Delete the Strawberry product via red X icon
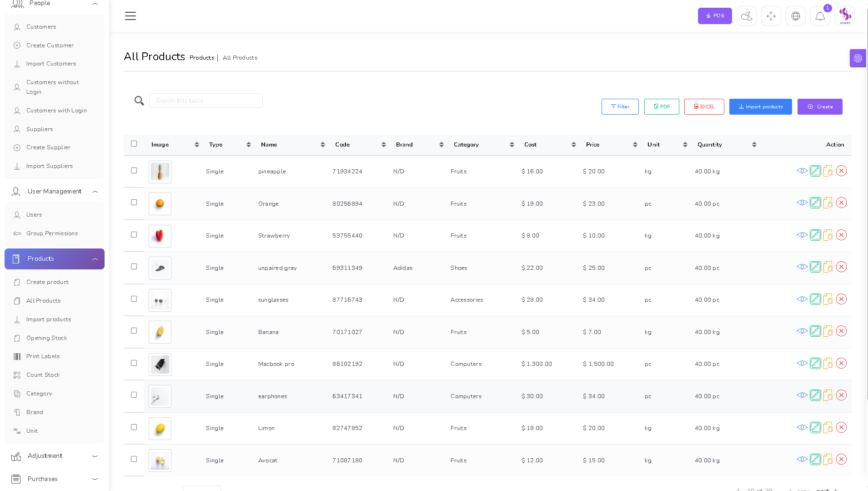This screenshot has width=868, height=491. (841, 235)
